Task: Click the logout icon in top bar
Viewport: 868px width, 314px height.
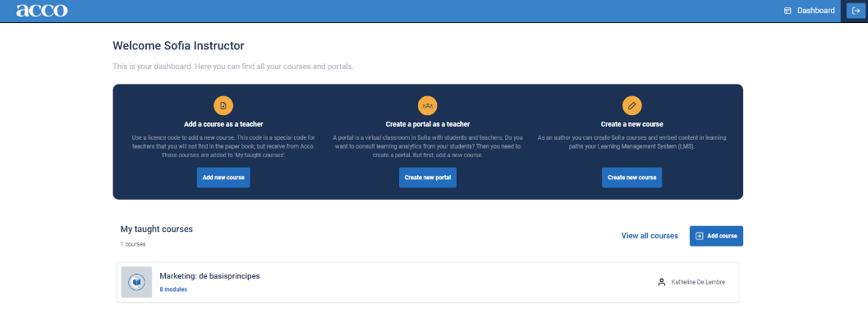Action: pyautogui.click(x=856, y=11)
